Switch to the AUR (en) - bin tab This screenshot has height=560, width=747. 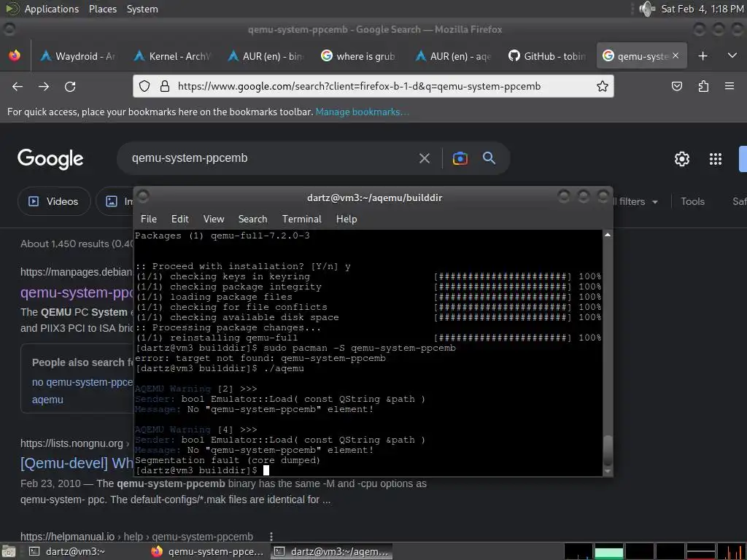click(266, 55)
